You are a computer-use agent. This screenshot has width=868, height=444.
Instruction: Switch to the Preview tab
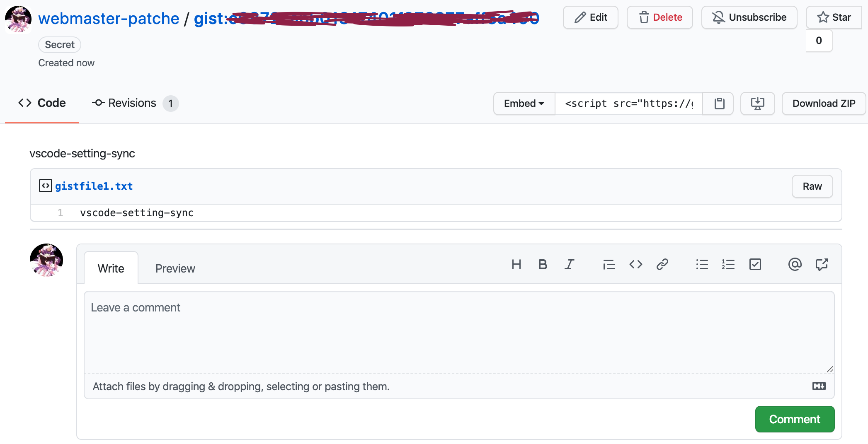(x=175, y=268)
